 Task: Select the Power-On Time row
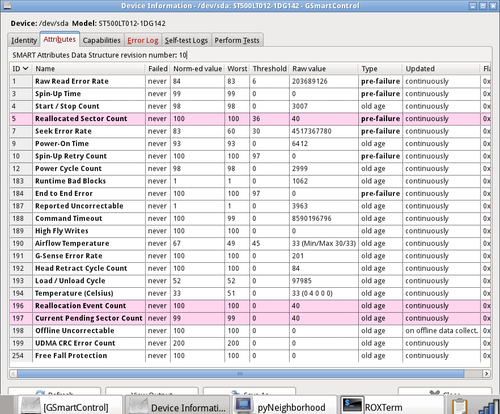click(x=250, y=144)
